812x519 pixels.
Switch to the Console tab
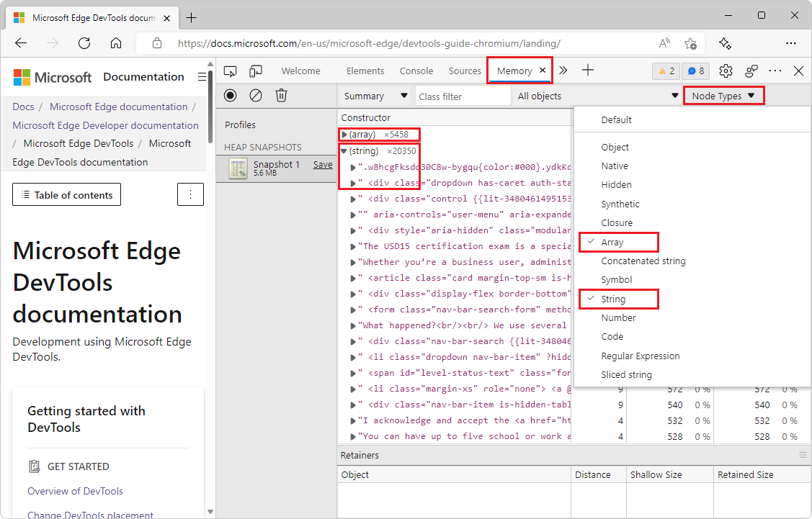(x=416, y=71)
